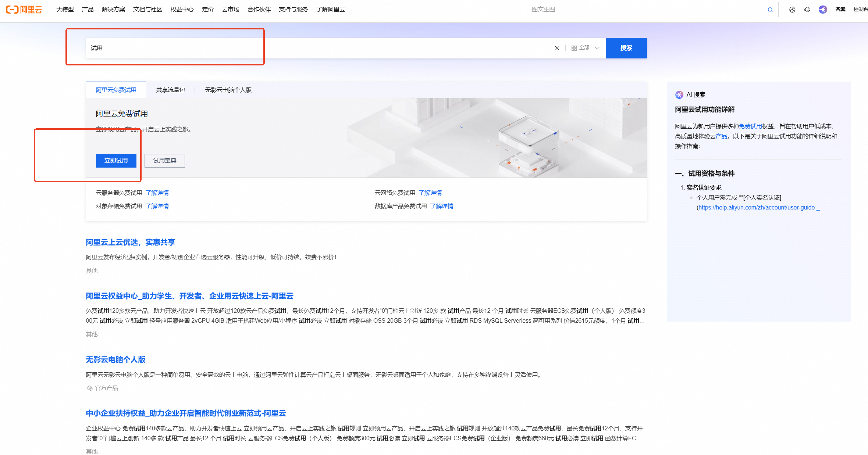Click the 试用宝典 button

tap(165, 161)
